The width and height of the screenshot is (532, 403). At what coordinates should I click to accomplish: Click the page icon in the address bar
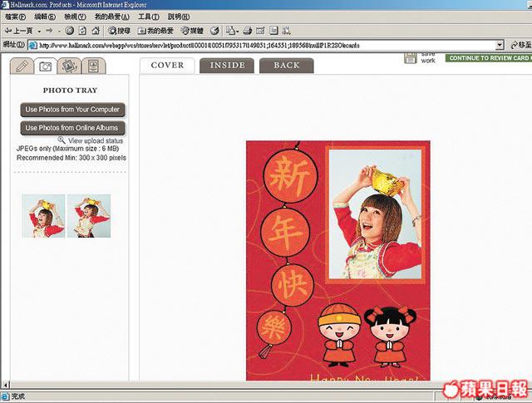tap(32, 45)
